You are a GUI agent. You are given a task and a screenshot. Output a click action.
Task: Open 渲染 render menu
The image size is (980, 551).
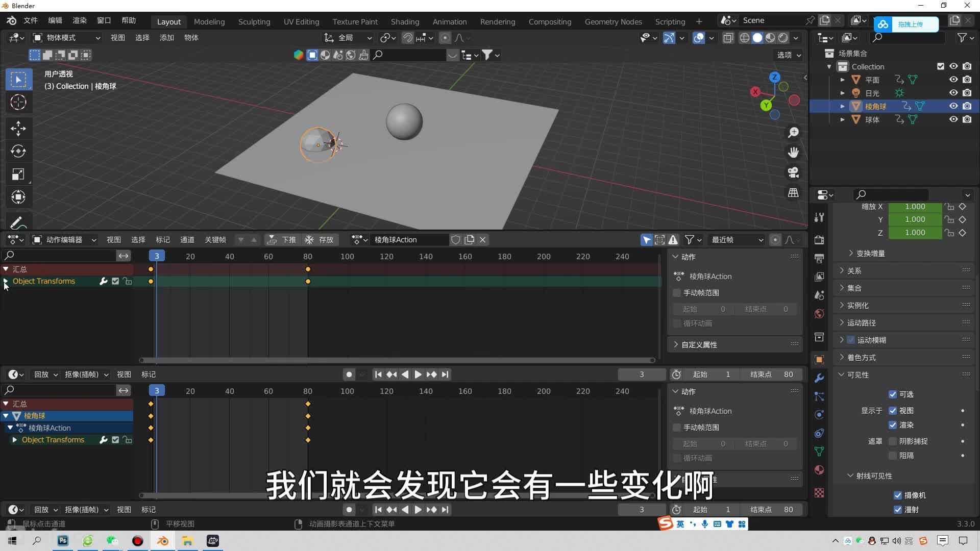tap(80, 20)
